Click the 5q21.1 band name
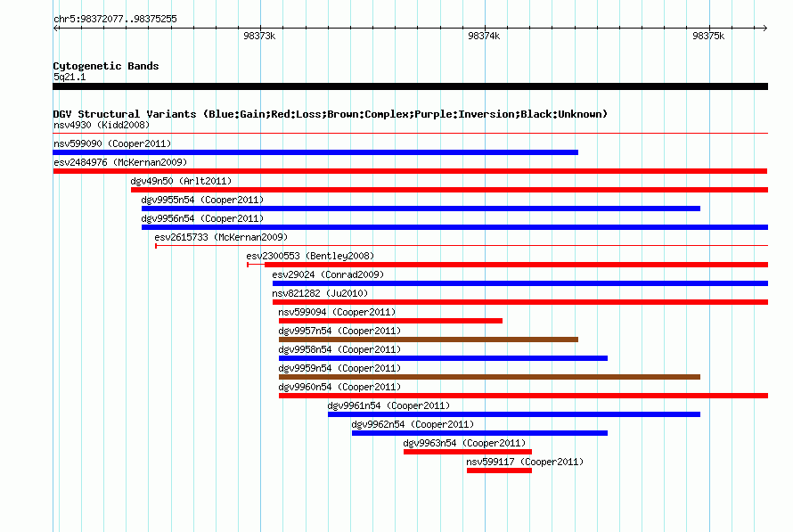 (69, 77)
